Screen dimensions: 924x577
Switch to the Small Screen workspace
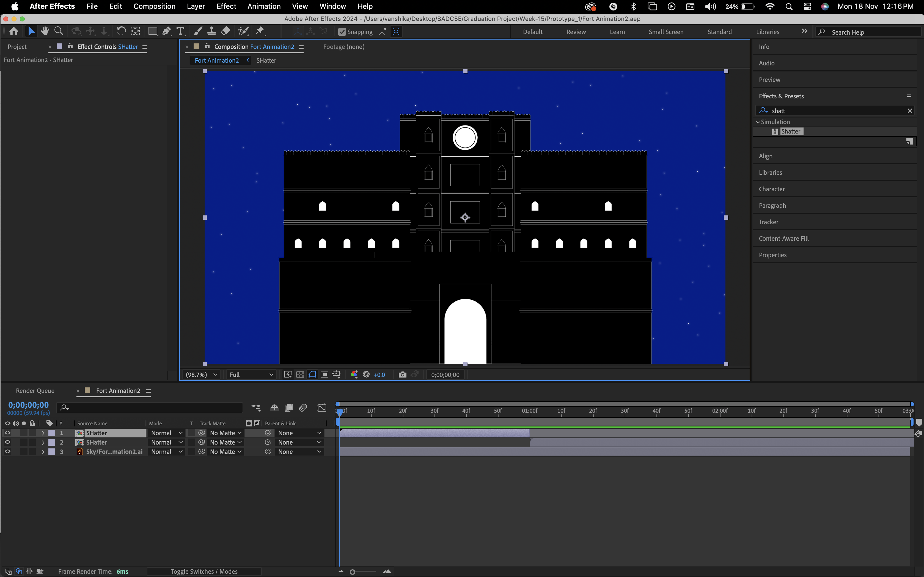(x=665, y=32)
